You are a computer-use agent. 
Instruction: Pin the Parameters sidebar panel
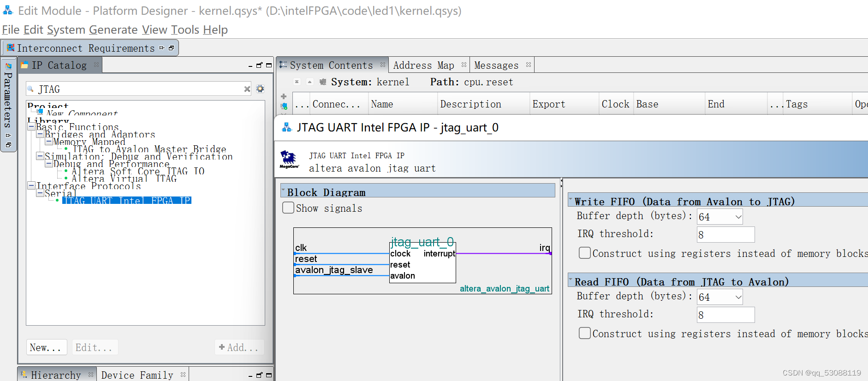[x=8, y=136]
